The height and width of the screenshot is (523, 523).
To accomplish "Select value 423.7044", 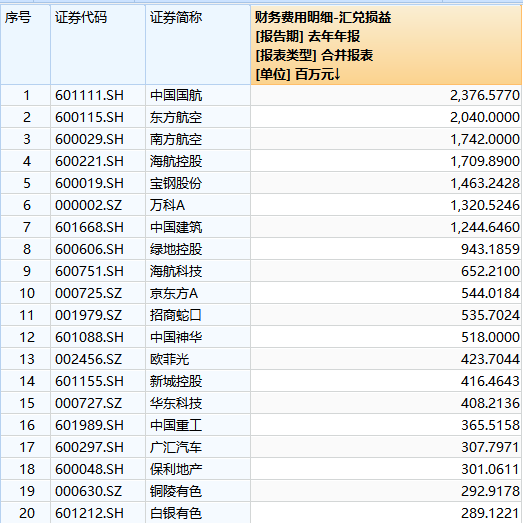I will [x=490, y=360].
